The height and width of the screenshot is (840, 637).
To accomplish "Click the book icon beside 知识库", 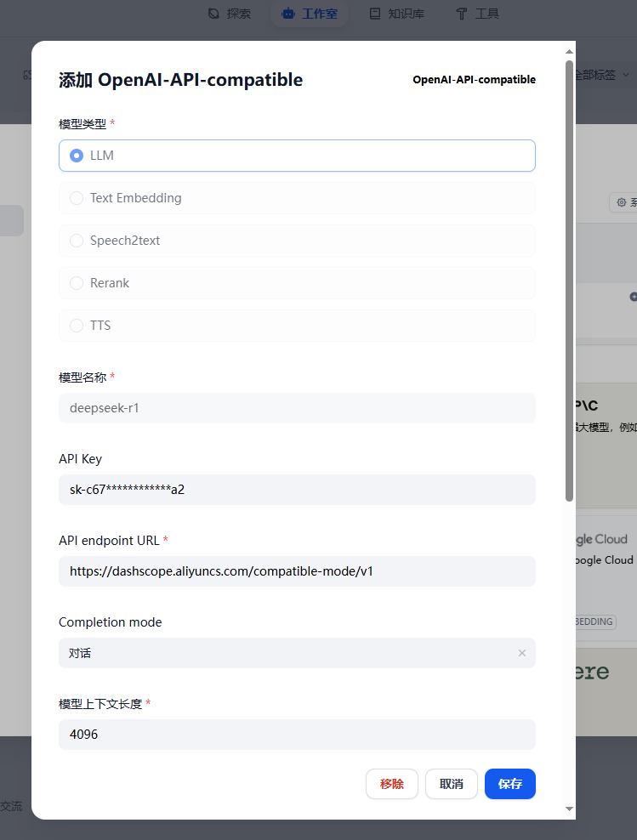I will point(375,14).
